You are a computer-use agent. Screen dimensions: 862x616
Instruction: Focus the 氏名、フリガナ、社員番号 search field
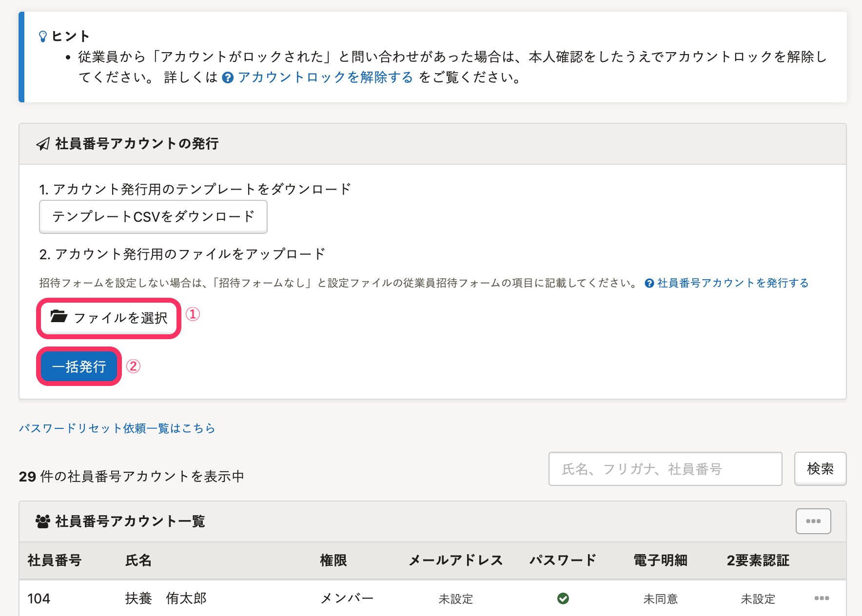coord(665,469)
